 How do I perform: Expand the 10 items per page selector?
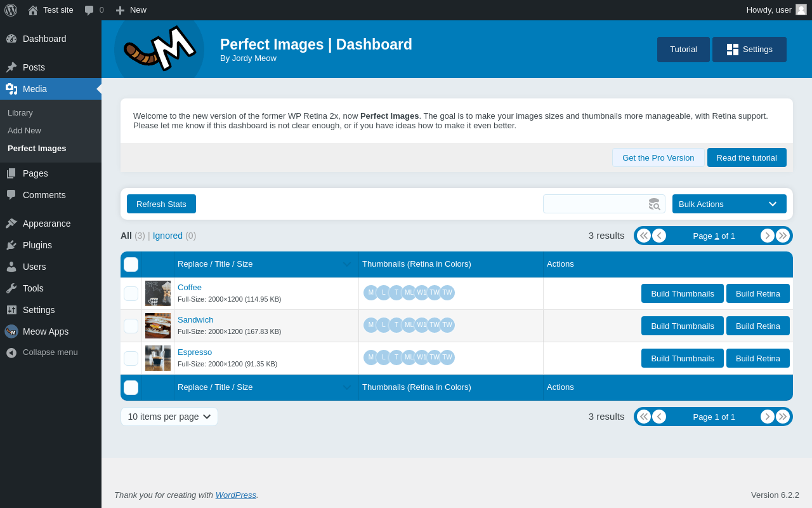click(x=169, y=417)
